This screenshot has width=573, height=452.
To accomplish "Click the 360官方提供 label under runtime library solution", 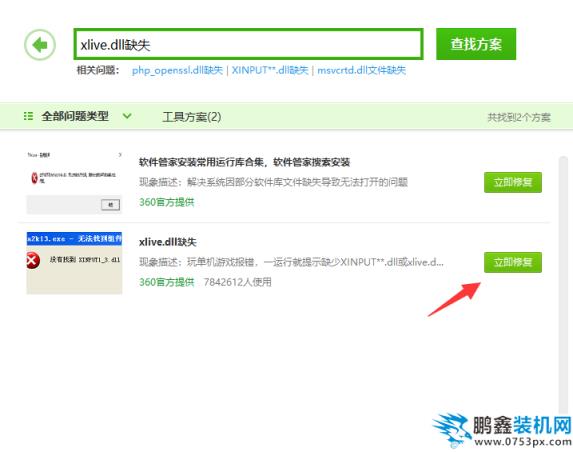I will point(167,202).
